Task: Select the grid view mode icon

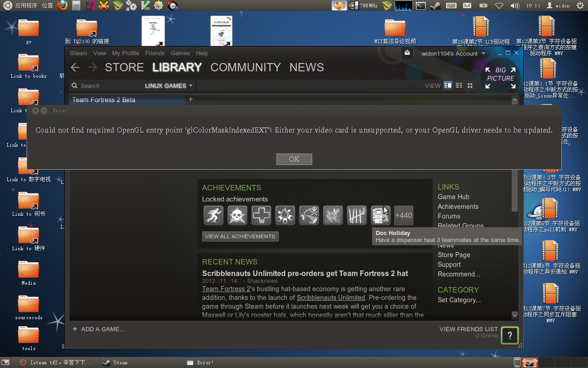Action: coord(469,86)
